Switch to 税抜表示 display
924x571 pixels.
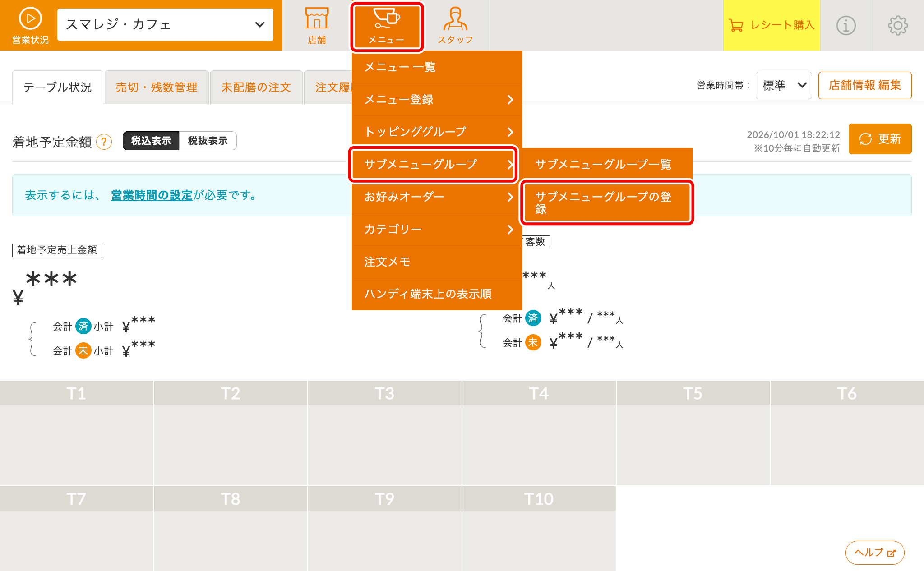pyautogui.click(x=208, y=141)
